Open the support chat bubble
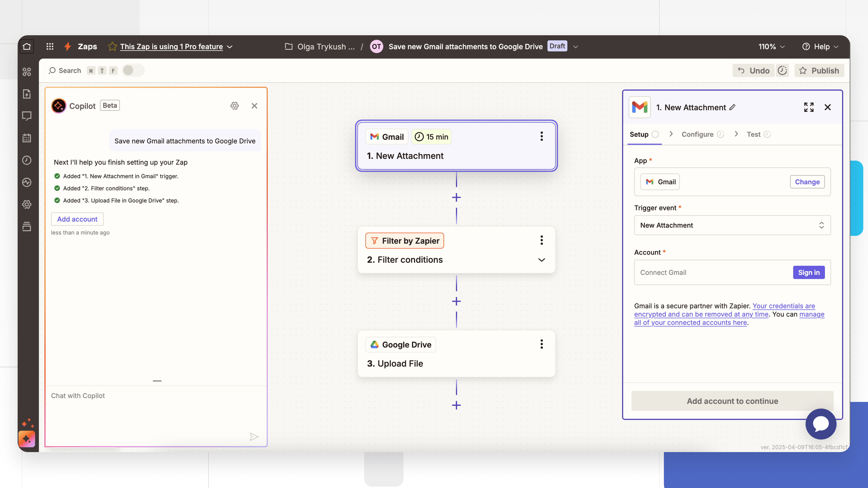The image size is (868, 488). (x=821, y=424)
